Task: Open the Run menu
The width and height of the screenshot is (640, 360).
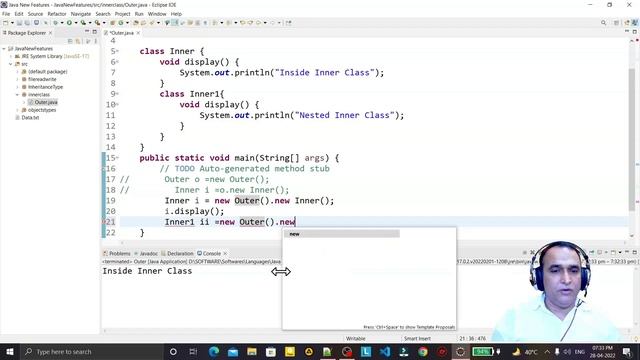Action: tap(139, 14)
